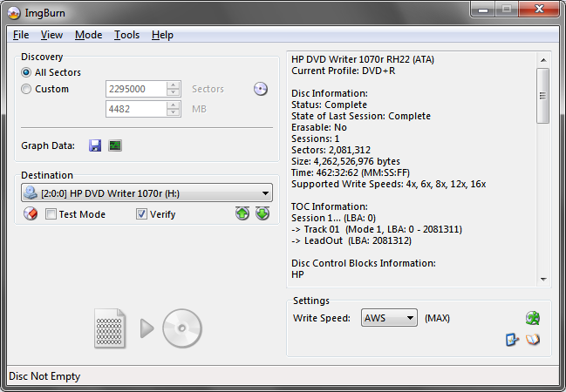Open the Help menu
566x392 pixels.
162,35
